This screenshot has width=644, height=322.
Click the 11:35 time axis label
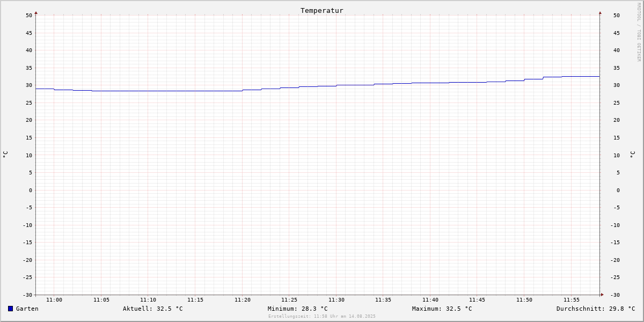(x=383, y=300)
